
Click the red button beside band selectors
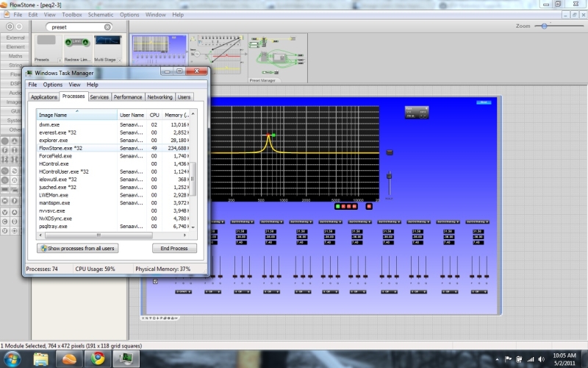point(369,206)
